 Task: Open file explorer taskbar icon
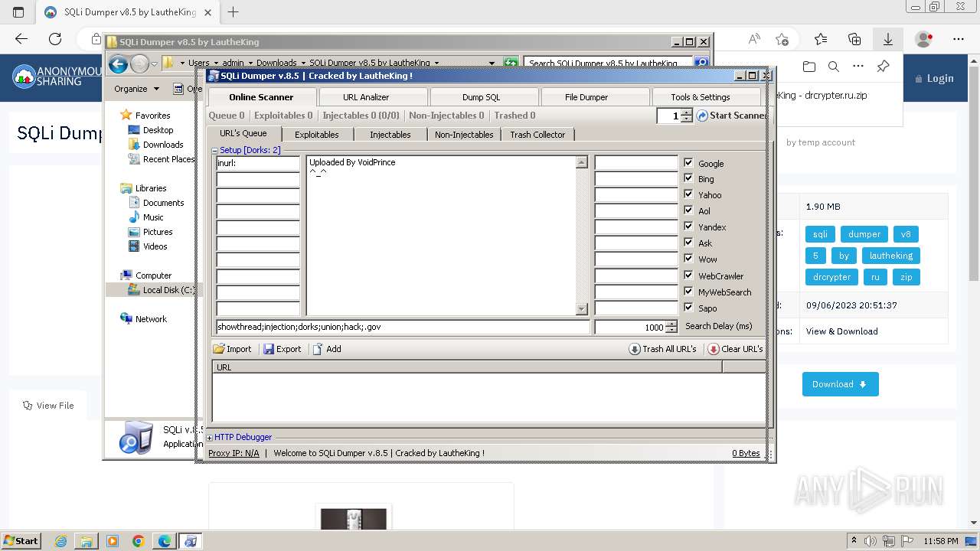87,541
